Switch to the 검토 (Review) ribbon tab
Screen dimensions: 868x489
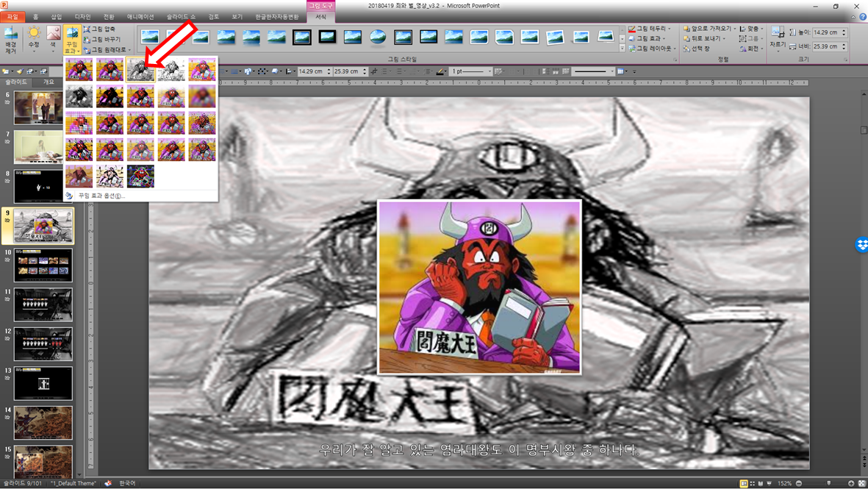tap(214, 17)
